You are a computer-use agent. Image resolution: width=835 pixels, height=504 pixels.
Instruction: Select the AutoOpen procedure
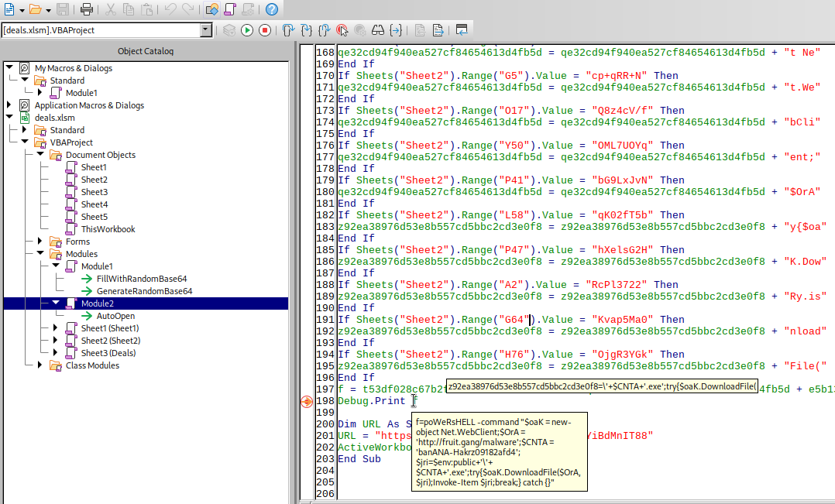pos(115,316)
